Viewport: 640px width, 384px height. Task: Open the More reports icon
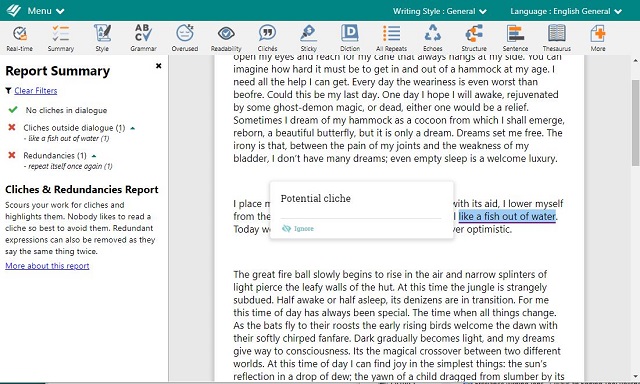pos(598,38)
